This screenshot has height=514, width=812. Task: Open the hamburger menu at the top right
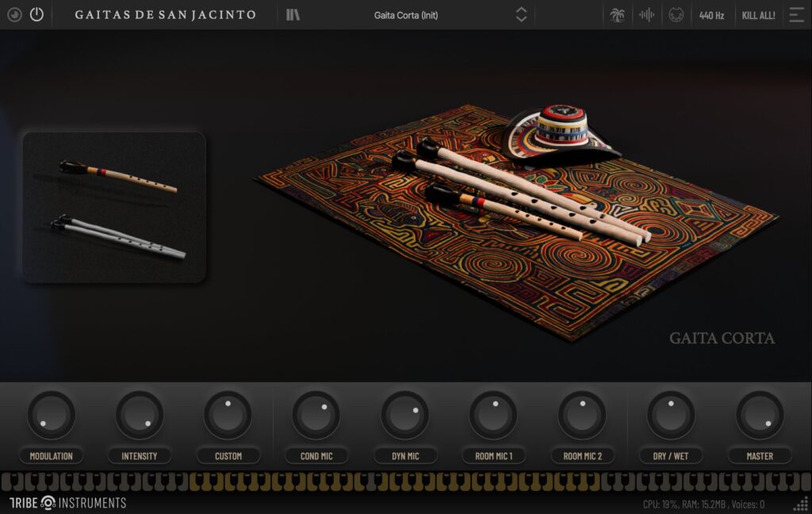click(x=796, y=15)
